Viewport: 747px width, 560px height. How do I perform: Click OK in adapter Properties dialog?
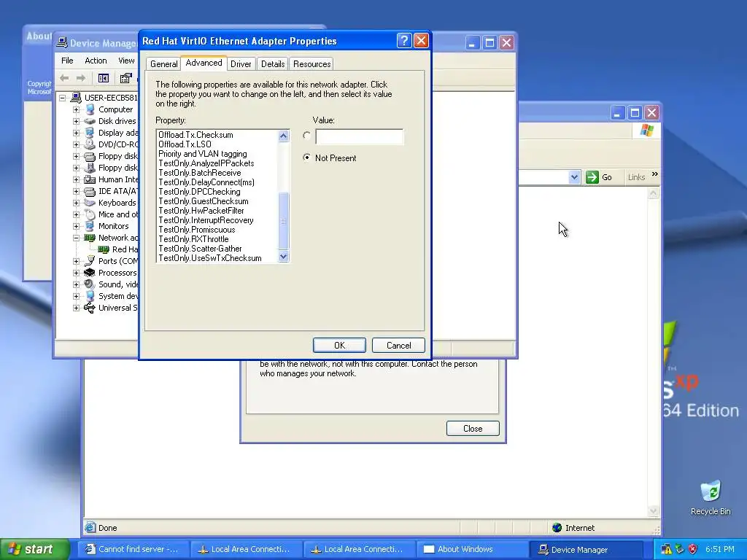point(339,345)
